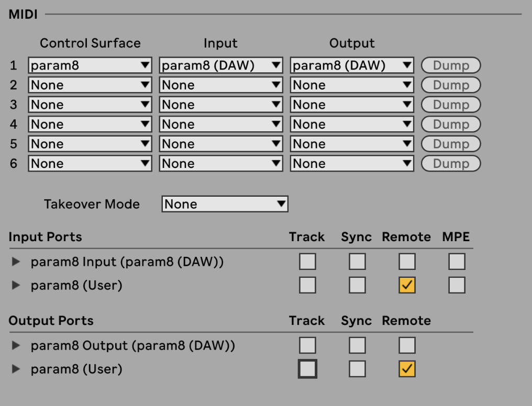Enable MPE for param8 Input (DAW) port
Viewport: 532px width, 406px height.
(x=457, y=262)
